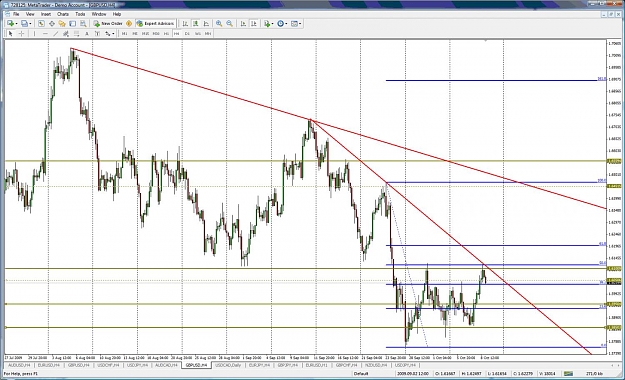Open the Insert menu
This screenshot has height=380, width=625.
[46, 14]
